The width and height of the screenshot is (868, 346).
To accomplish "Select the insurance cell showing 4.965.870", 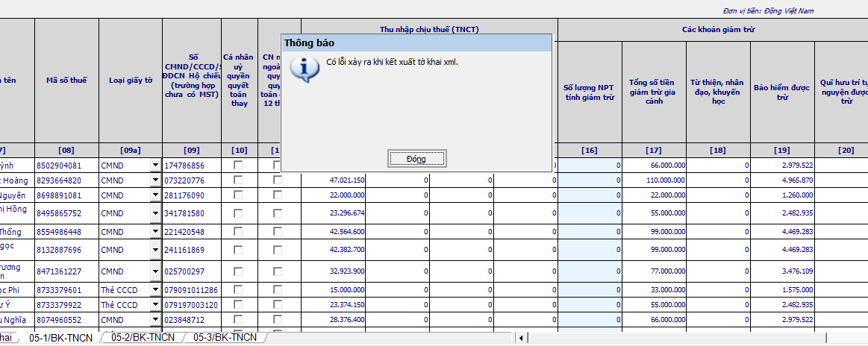I will 782,180.
